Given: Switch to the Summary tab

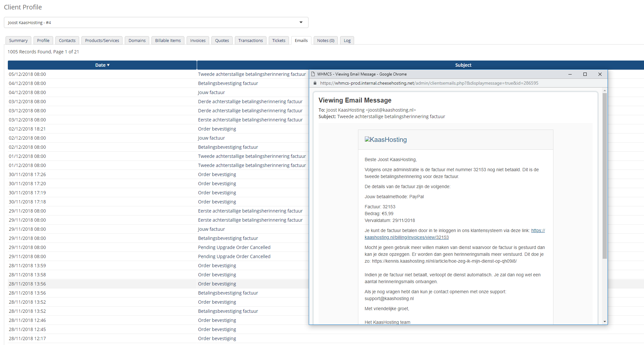Looking at the screenshot, I should click(x=18, y=40).
